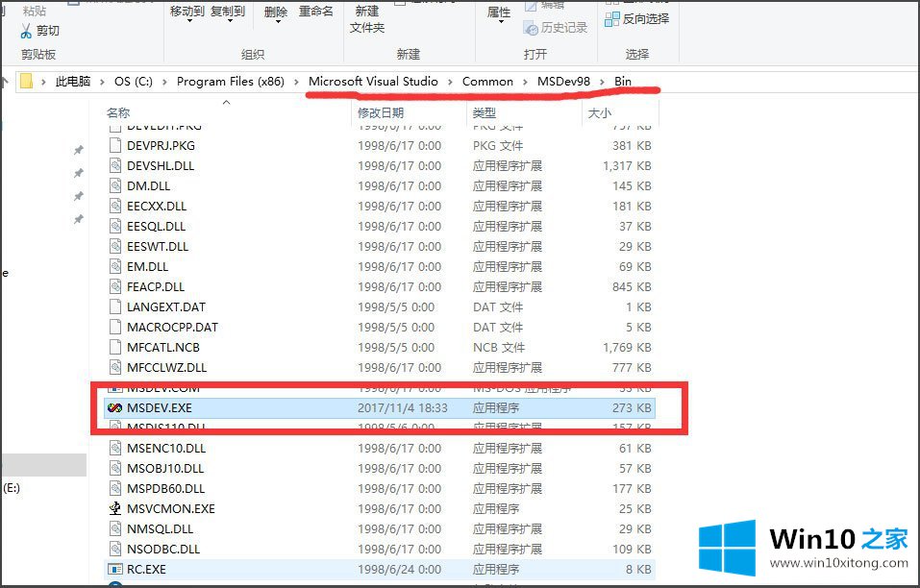Open the Delete dropdown in ribbon
Viewport: 920px width, 588px height.
276,12
